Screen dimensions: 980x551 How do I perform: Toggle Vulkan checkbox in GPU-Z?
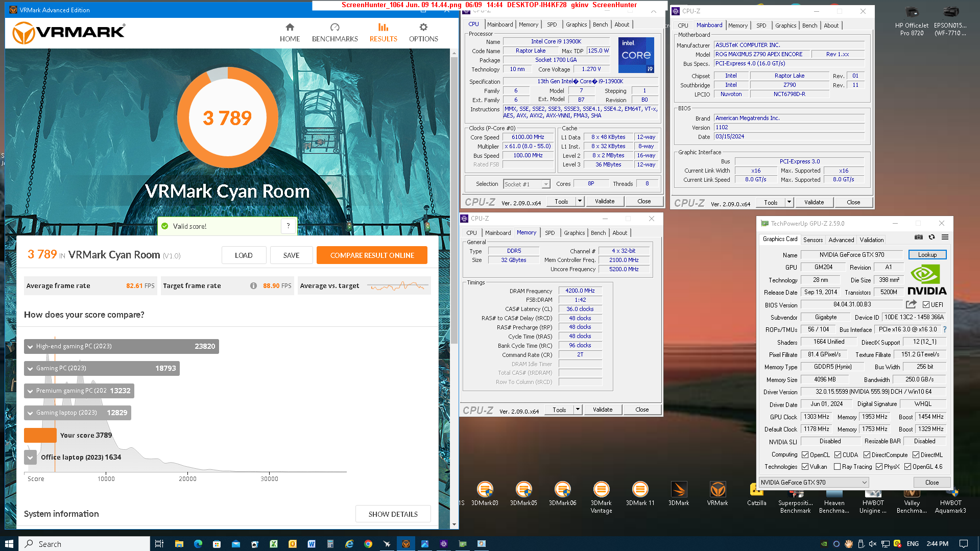point(805,467)
